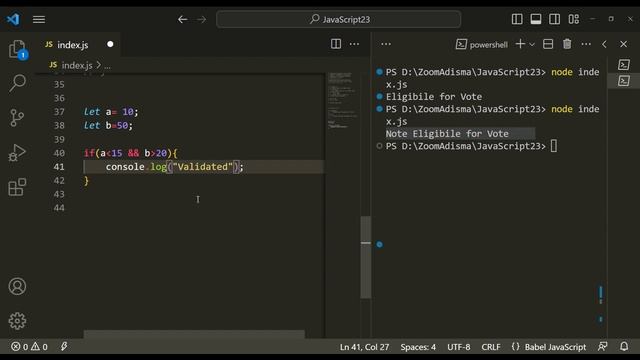Open the Search view
Viewport: 640px width, 360px height.
tap(17, 83)
